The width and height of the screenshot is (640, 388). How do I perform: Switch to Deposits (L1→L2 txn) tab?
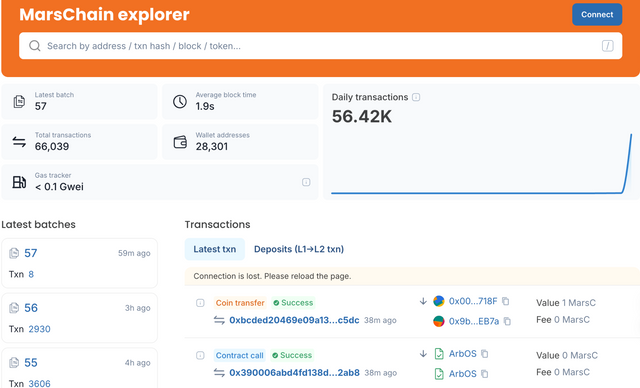(x=299, y=249)
